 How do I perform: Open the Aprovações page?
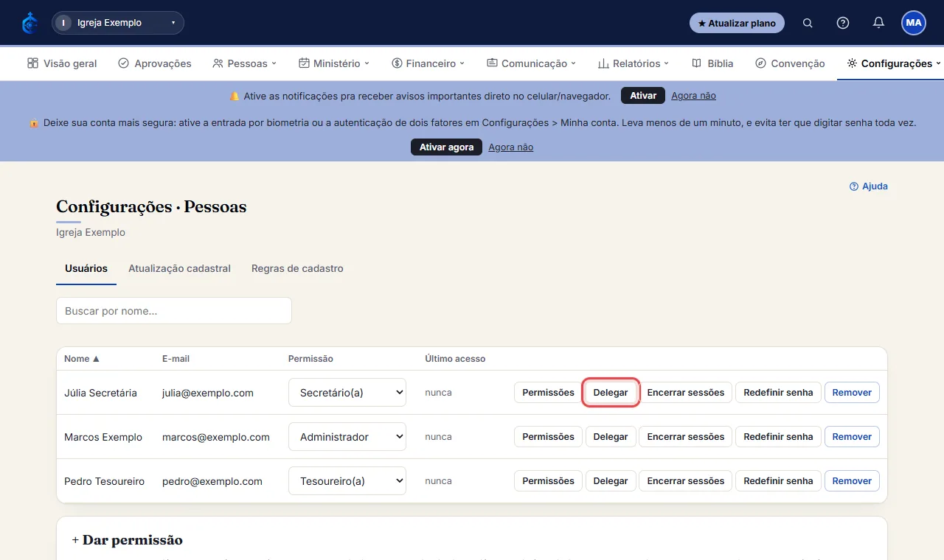(155, 63)
